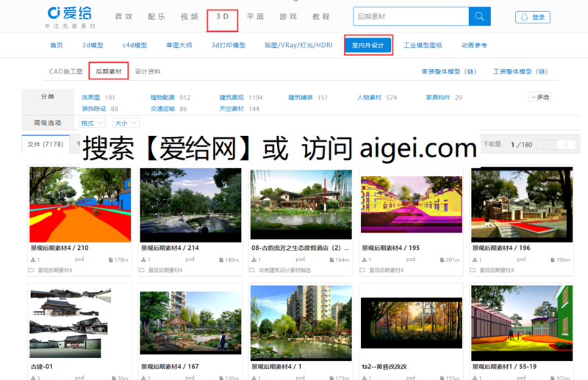Open thumbnail 景观后期素材1 / 55-19
The height and width of the screenshot is (380, 588).
pos(522,323)
